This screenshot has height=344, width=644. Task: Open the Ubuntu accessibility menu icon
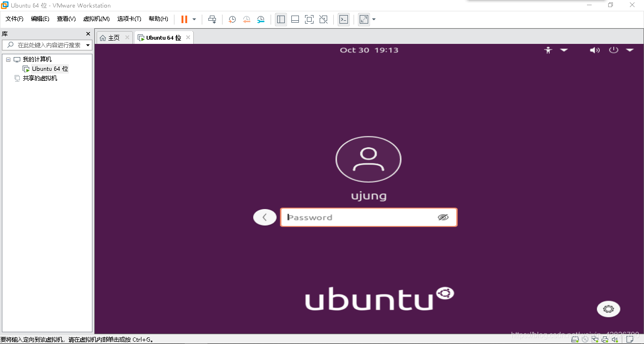pos(548,50)
